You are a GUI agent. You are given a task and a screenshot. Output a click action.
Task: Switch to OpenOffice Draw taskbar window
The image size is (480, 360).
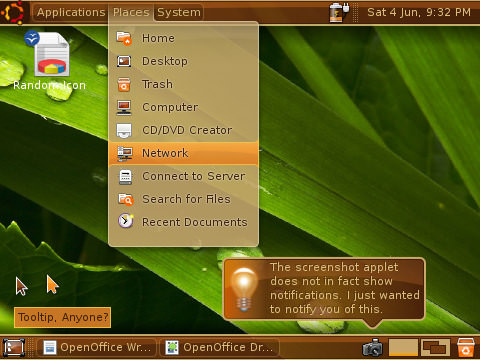219,348
